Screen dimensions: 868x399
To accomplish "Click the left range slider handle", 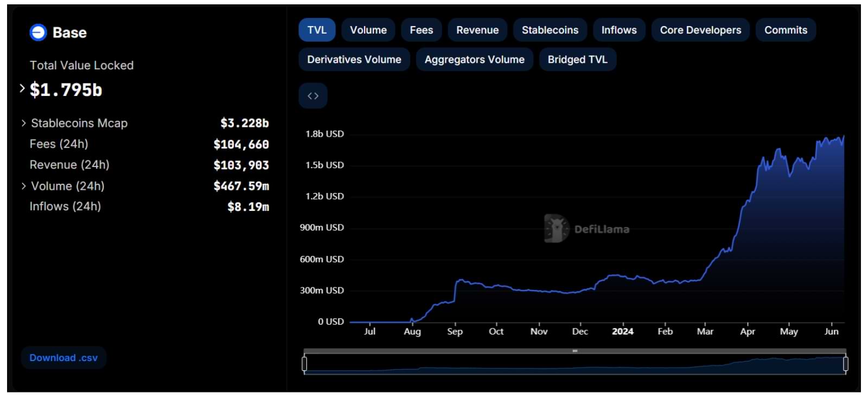I will pyautogui.click(x=304, y=364).
